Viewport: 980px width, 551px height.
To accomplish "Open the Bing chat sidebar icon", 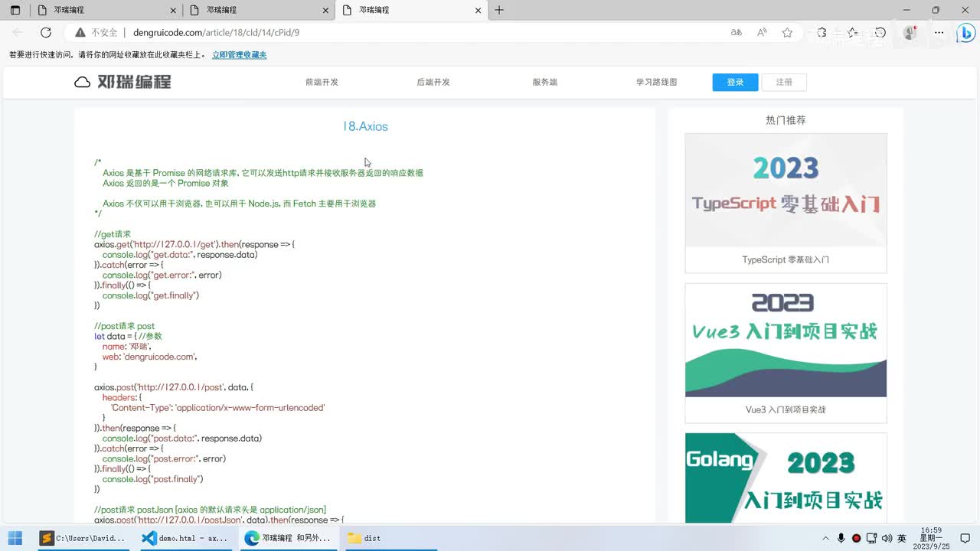I will [966, 33].
